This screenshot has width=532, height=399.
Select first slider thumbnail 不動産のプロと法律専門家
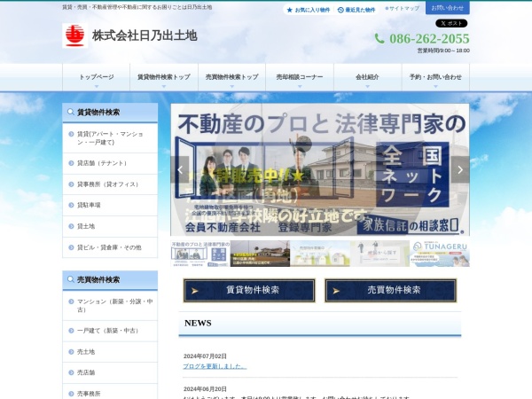[x=200, y=254]
